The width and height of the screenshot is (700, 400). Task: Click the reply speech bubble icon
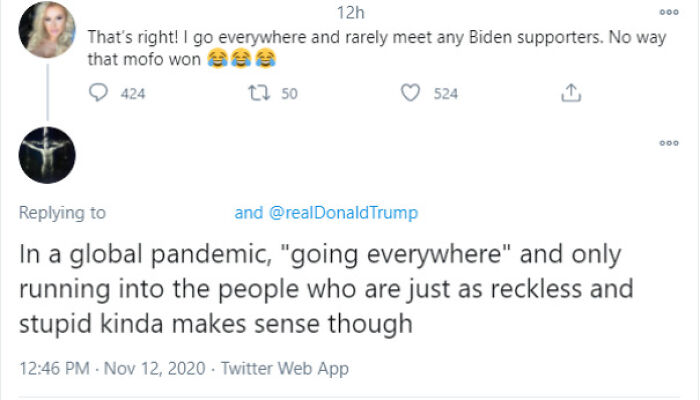pyautogui.click(x=98, y=93)
